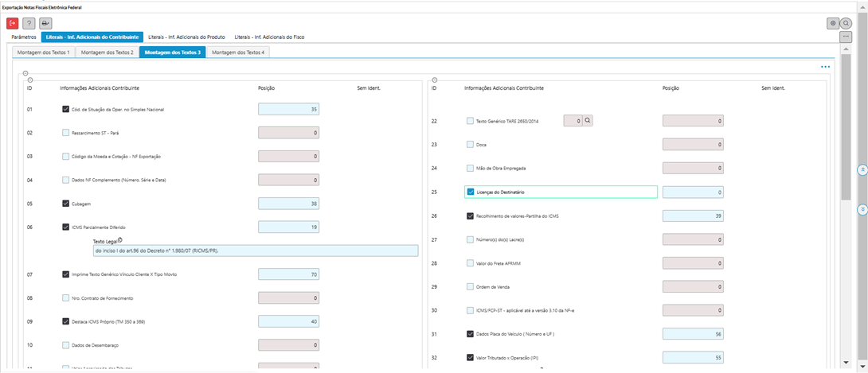
Task: Click the red exit icon
Action: pyautogui.click(x=12, y=23)
